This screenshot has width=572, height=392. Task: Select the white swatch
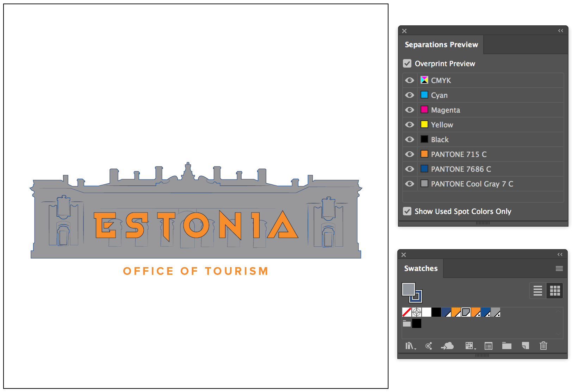click(427, 312)
